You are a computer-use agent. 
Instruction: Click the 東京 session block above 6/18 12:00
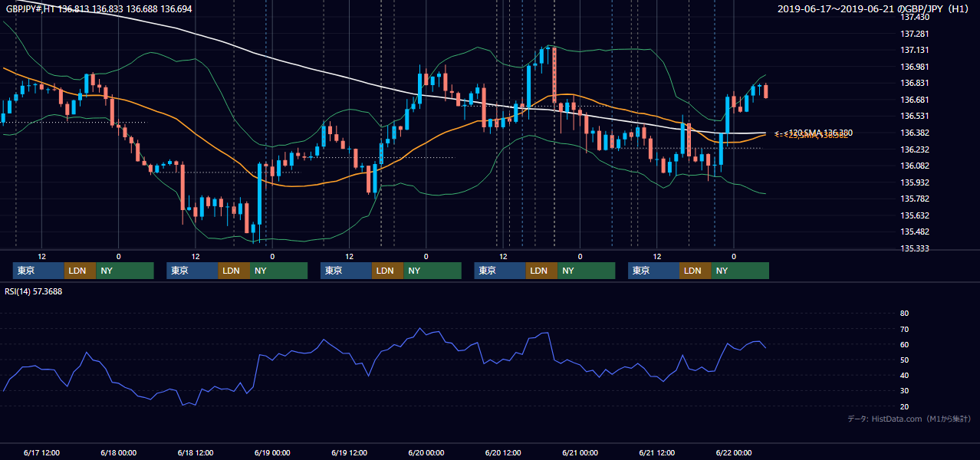[192, 271]
